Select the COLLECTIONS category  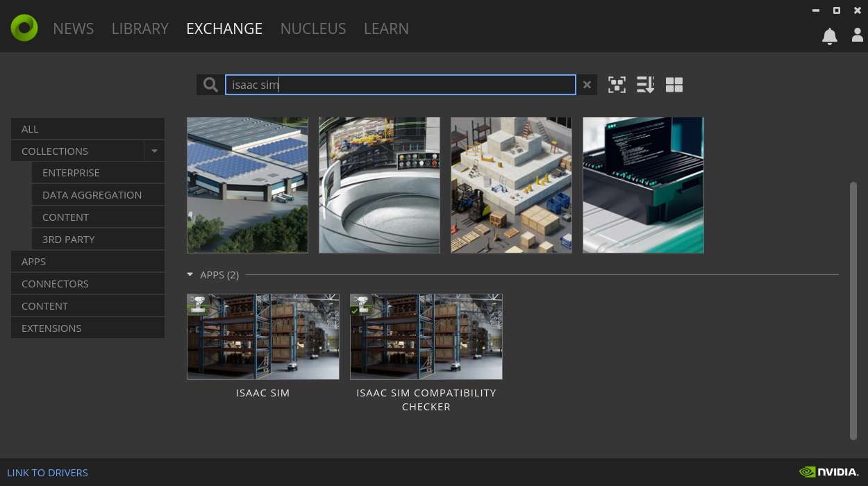(x=77, y=151)
